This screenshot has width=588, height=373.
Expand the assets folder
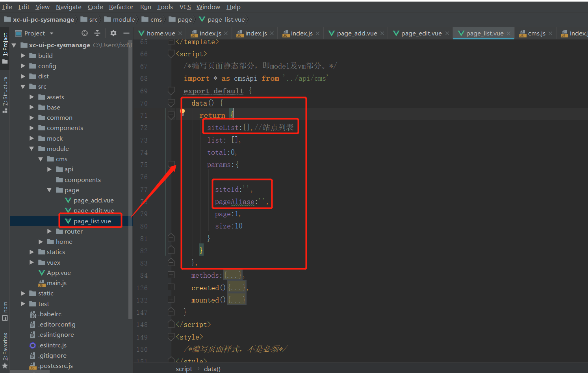pyautogui.click(x=32, y=97)
